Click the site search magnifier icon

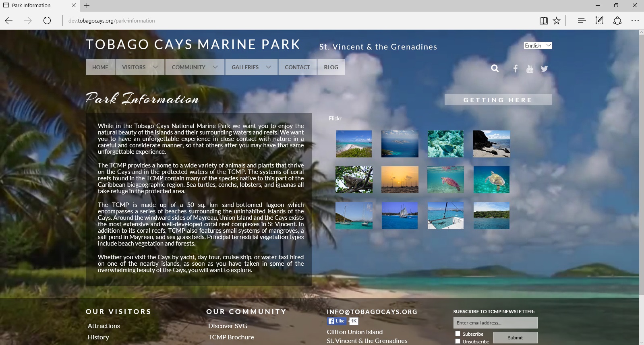tap(495, 68)
